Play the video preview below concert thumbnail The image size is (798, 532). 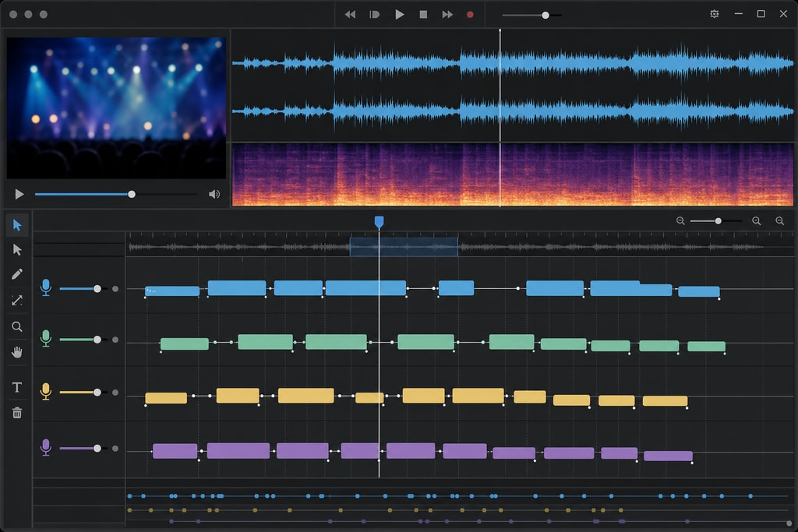(x=19, y=194)
